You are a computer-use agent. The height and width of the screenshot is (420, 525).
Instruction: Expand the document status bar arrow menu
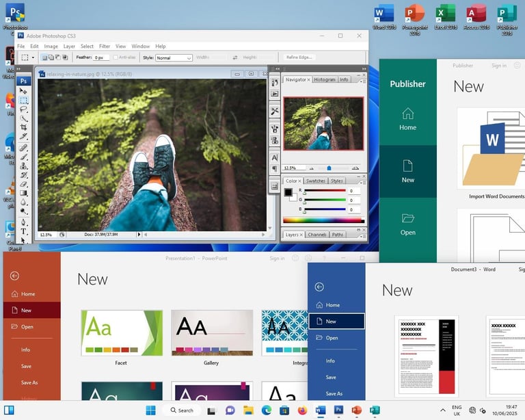[x=139, y=235]
